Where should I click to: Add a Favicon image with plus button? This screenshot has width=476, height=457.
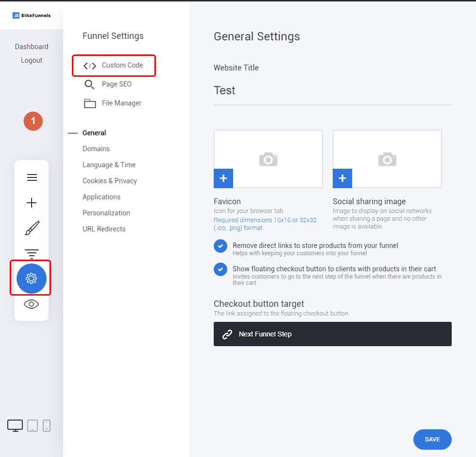(x=223, y=178)
